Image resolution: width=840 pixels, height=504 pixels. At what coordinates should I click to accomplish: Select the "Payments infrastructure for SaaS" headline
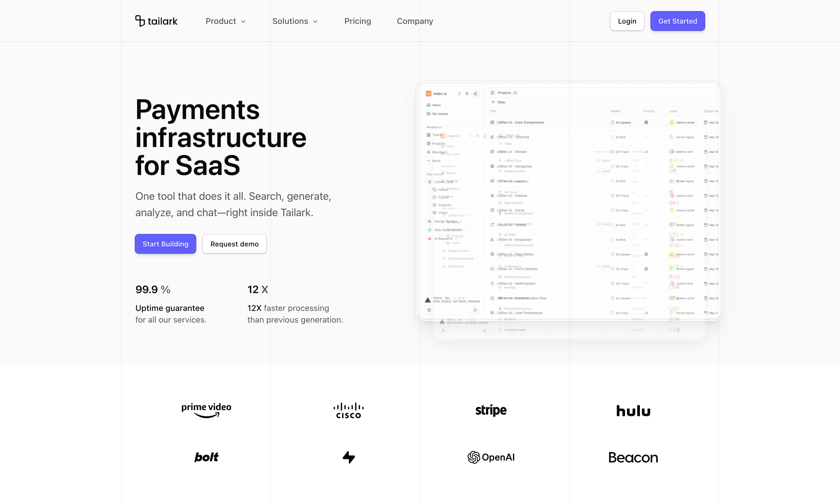(221, 137)
